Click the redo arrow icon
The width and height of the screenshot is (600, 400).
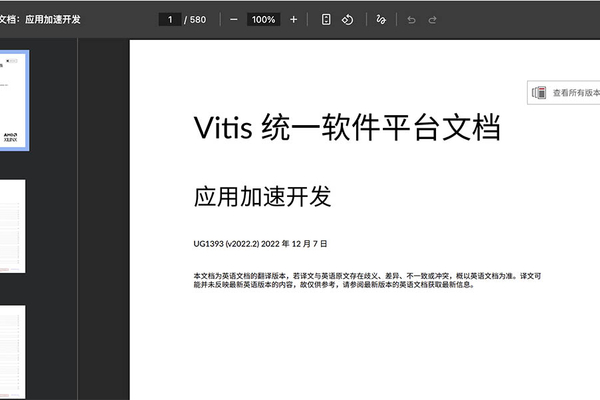433,19
